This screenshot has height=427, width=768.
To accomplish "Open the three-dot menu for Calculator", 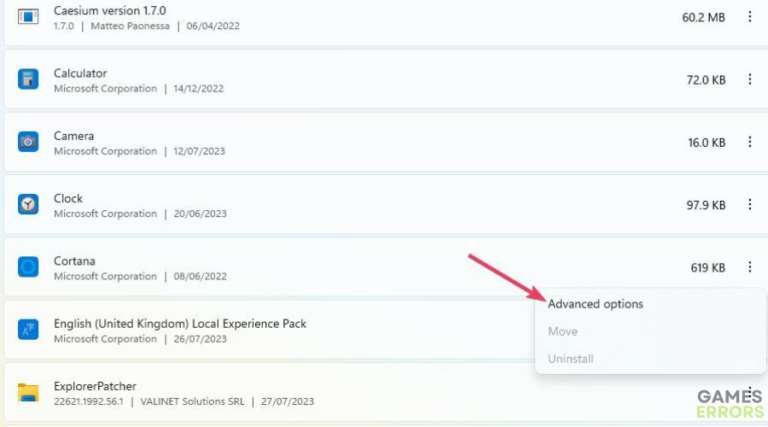I will point(749,80).
